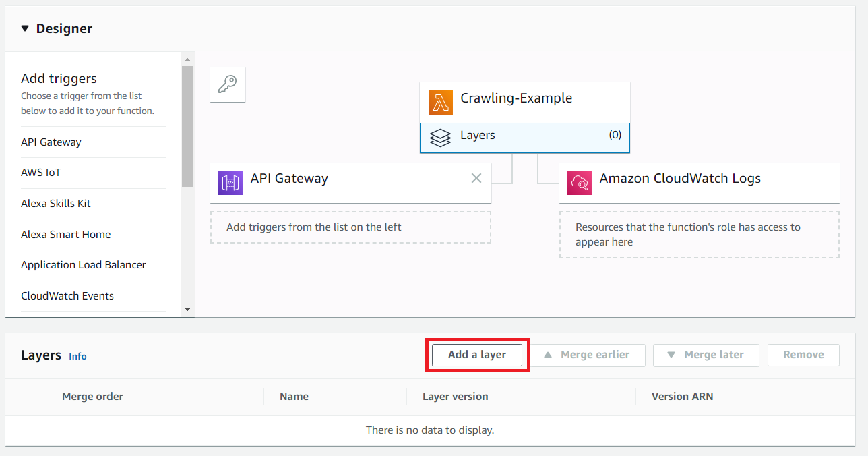The image size is (868, 456).
Task: Click the triggers list scroll-up arrow
Action: [188, 59]
